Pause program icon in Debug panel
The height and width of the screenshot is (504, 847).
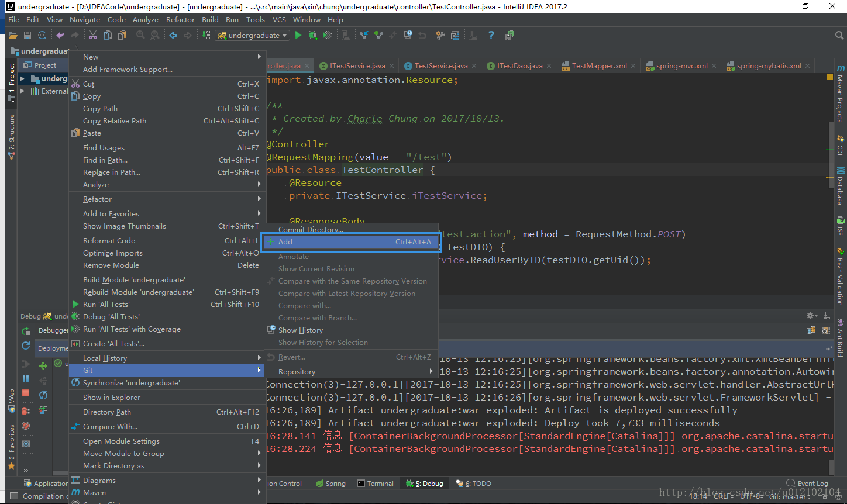tap(26, 378)
